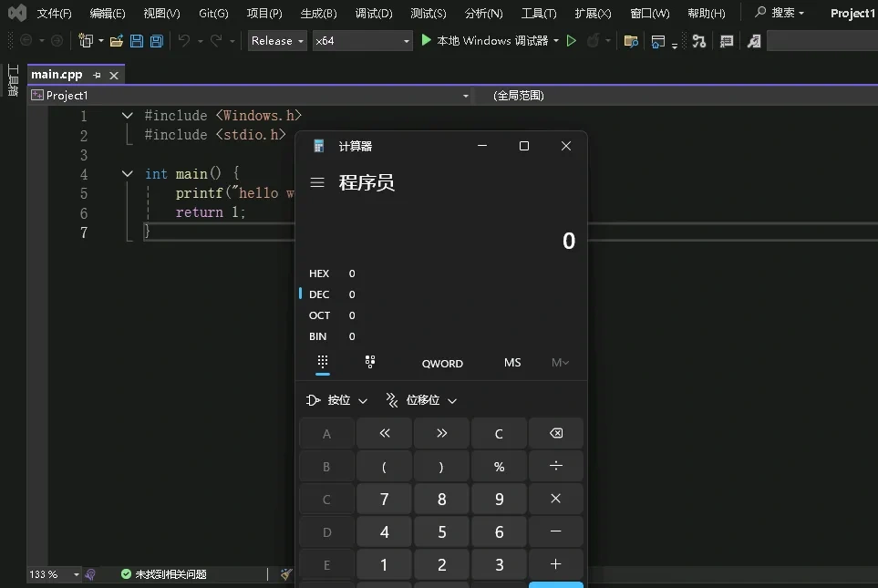Click the folder-view toolbar icon
Screen dimensions: 878x588
click(631, 41)
